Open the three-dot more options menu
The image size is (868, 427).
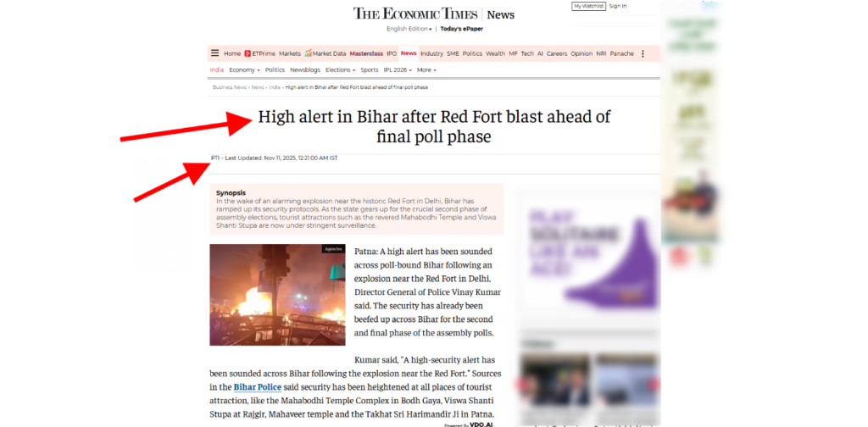[x=643, y=53]
